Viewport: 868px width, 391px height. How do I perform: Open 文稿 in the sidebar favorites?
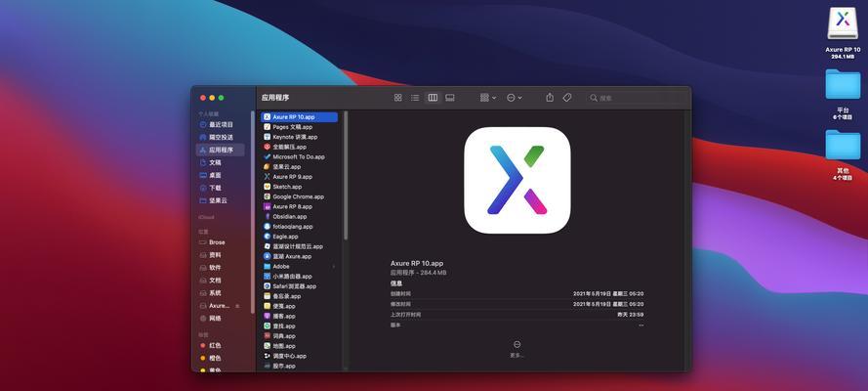(x=221, y=162)
